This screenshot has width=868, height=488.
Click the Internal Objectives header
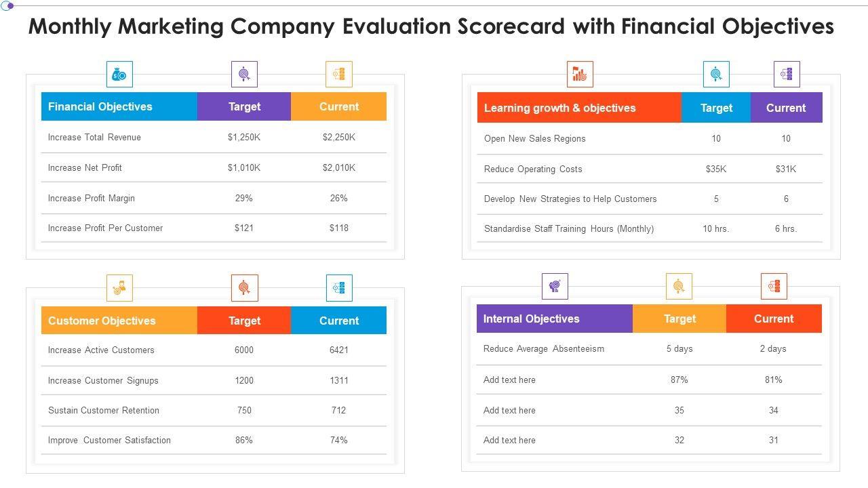click(531, 319)
